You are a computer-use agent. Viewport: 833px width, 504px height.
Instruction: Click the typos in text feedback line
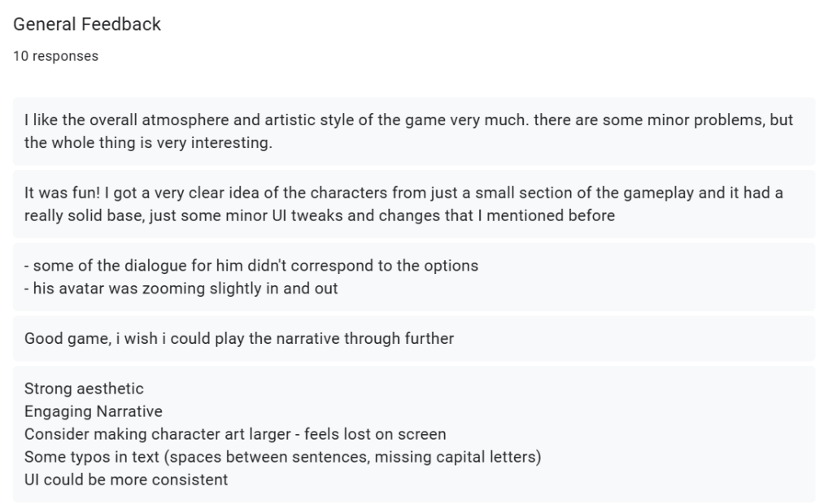pos(282,458)
